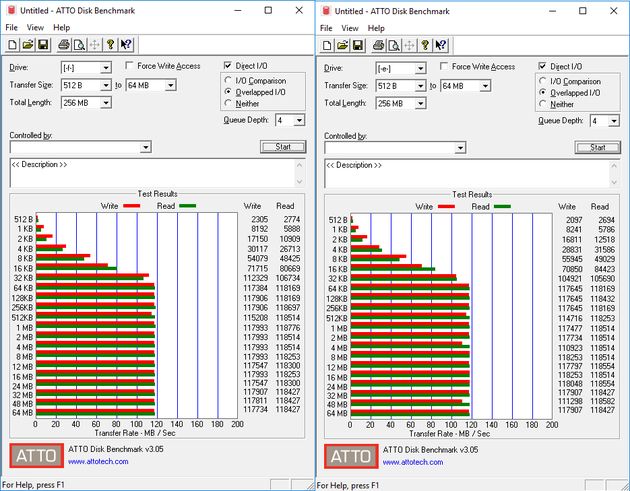The width and height of the screenshot is (630, 491).
Task: Open Transfer Size 64 MB dropdown, left window
Action: 171,85
